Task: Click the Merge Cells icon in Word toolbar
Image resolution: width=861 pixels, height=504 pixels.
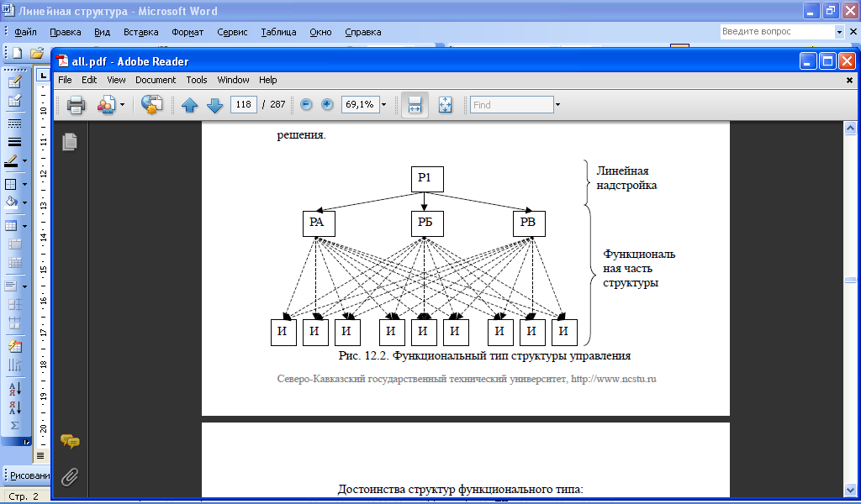Action: [x=15, y=244]
